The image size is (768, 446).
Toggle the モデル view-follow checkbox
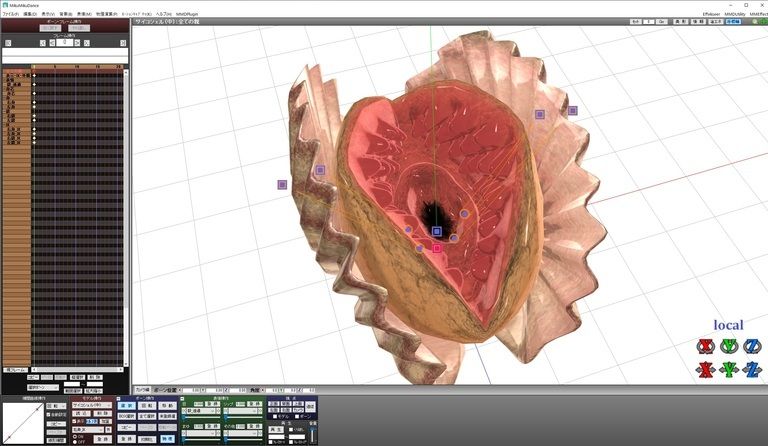[x=275, y=417]
